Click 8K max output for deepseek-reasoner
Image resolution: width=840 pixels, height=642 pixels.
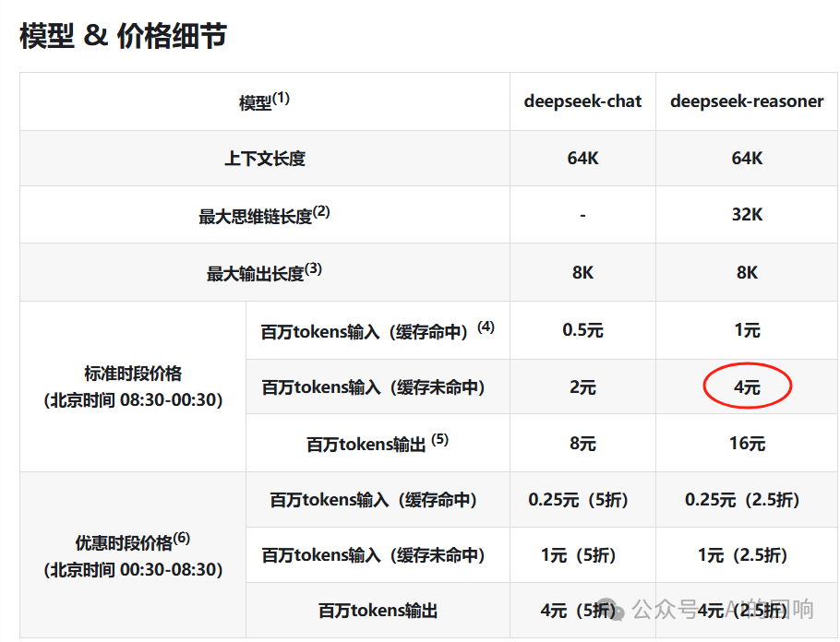coord(747,272)
